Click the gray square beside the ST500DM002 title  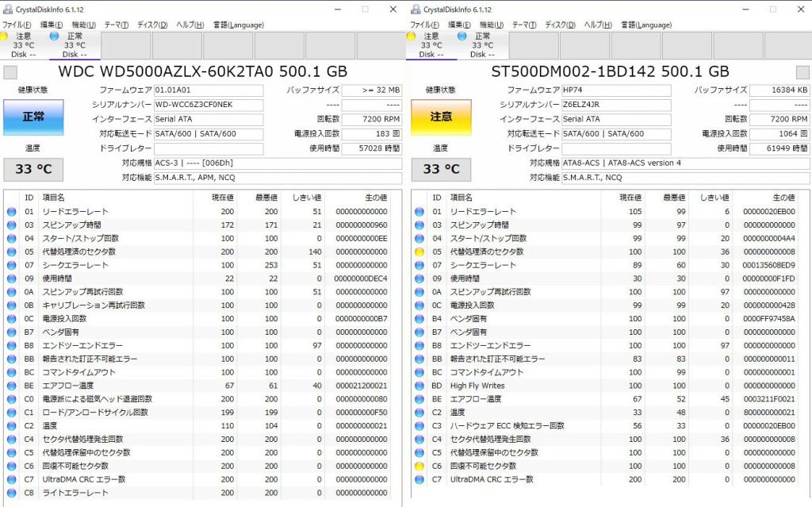point(418,72)
